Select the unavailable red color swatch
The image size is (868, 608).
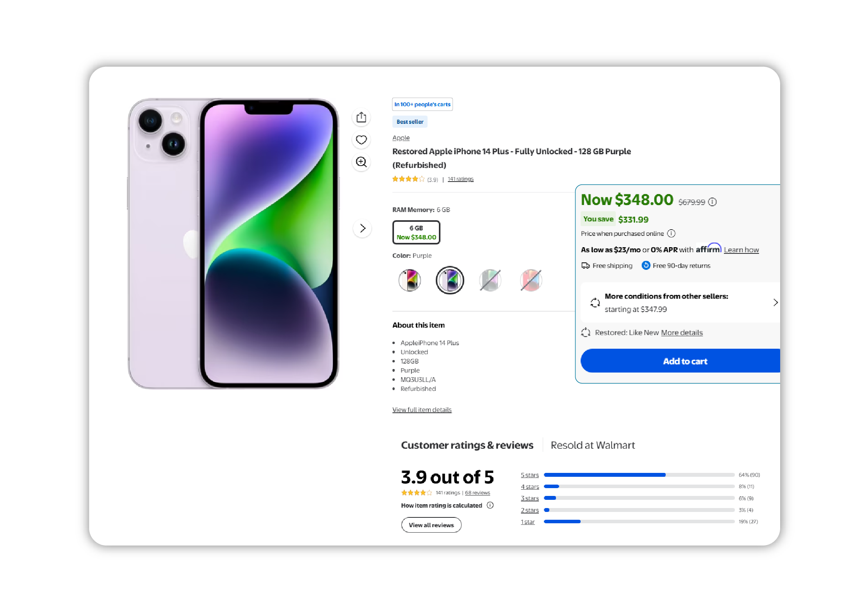531,280
